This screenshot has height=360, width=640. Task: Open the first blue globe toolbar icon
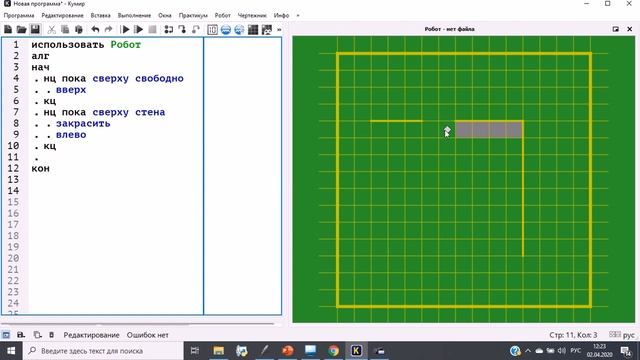point(226,29)
